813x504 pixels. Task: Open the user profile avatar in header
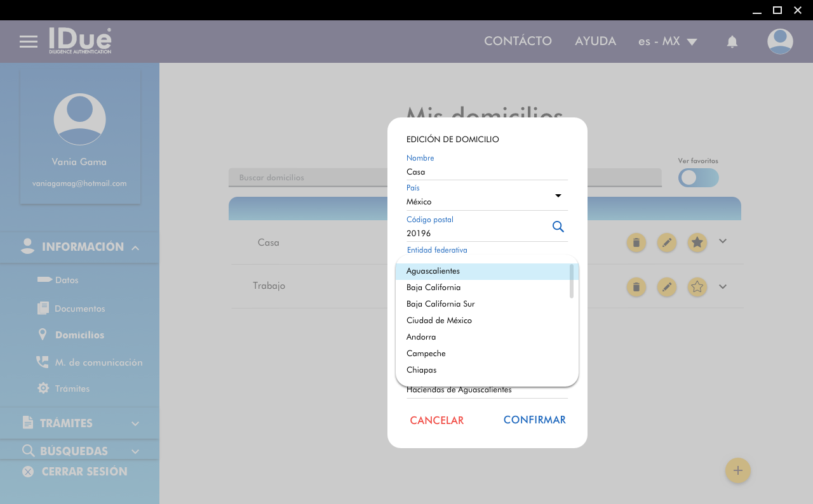point(779,42)
